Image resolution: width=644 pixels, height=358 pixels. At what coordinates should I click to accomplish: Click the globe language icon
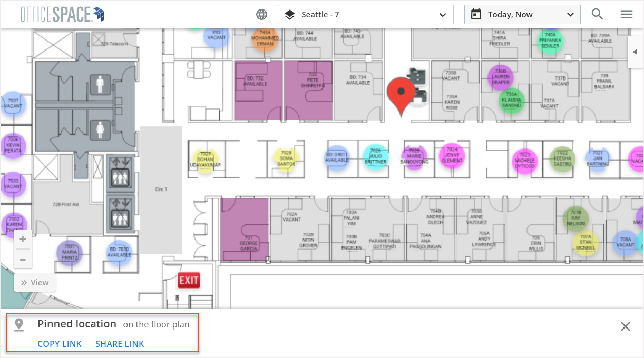pyautogui.click(x=261, y=15)
